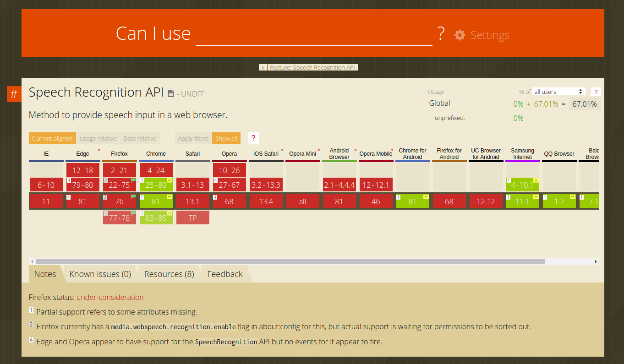Click the Firefox 22-75 flag icon
The height and width of the screenshot is (364, 624).
133,180
